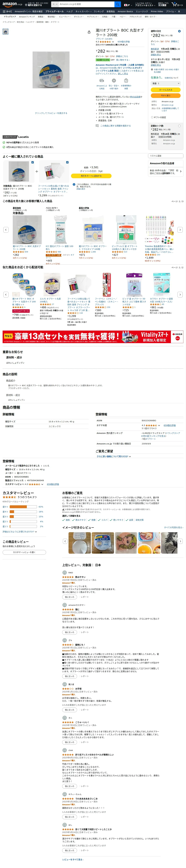Image resolution: width=186 pixels, height=868 pixels.
Task: Click the share icon above the title
Action: tap(89, 32)
